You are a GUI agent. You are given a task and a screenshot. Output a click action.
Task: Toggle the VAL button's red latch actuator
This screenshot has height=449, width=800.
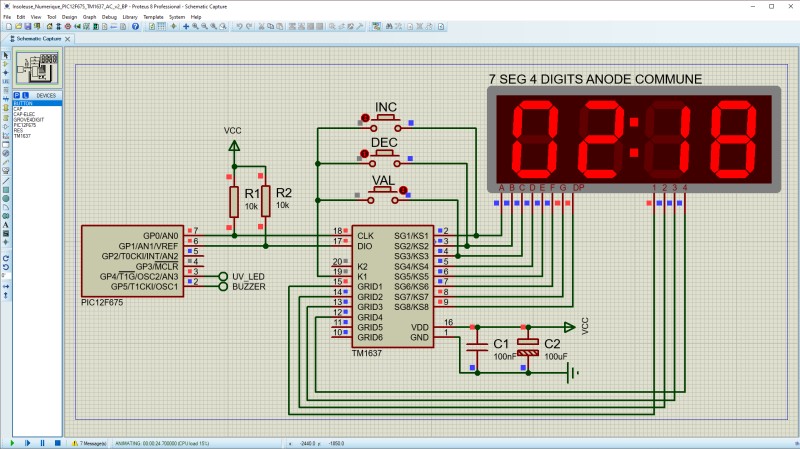403,190
